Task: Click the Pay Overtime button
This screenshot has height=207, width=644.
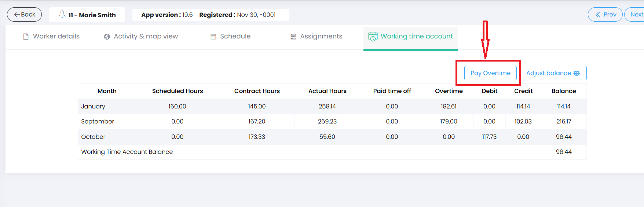Action: (490, 73)
